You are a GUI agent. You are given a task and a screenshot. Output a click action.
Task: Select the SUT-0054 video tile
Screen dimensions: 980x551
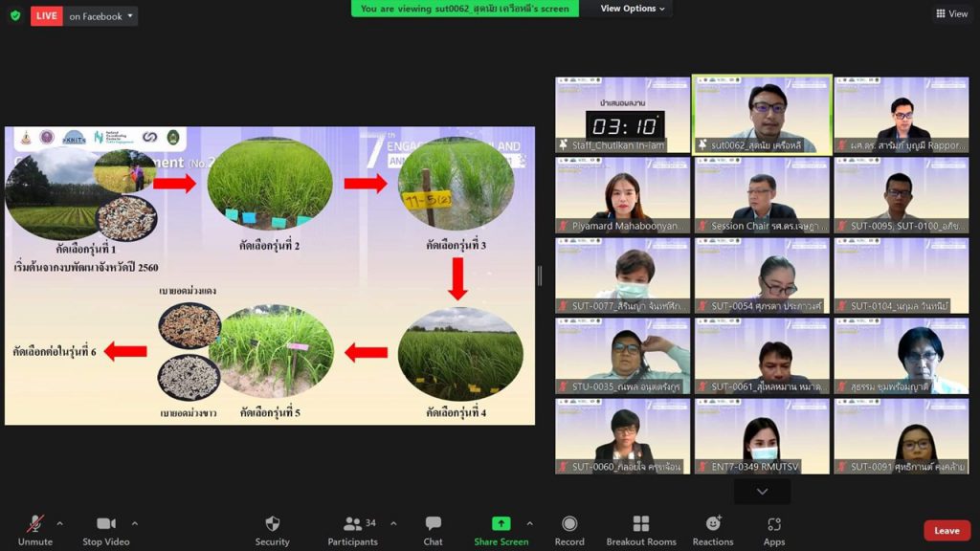(x=762, y=275)
